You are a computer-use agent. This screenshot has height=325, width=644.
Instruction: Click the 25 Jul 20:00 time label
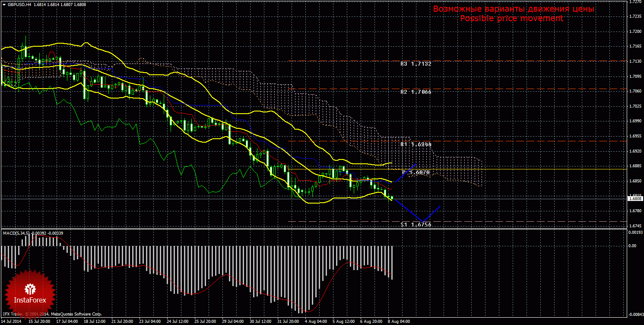click(x=206, y=322)
